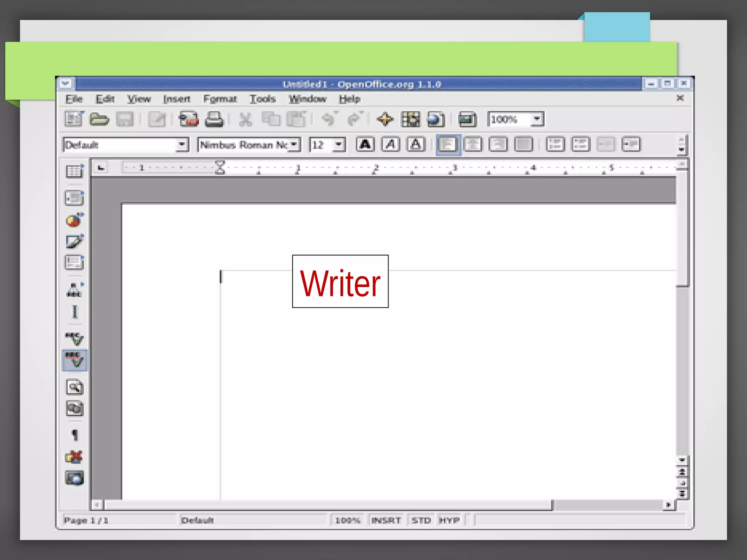Click the New document icon
The width and height of the screenshot is (747, 560).
(74, 119)
